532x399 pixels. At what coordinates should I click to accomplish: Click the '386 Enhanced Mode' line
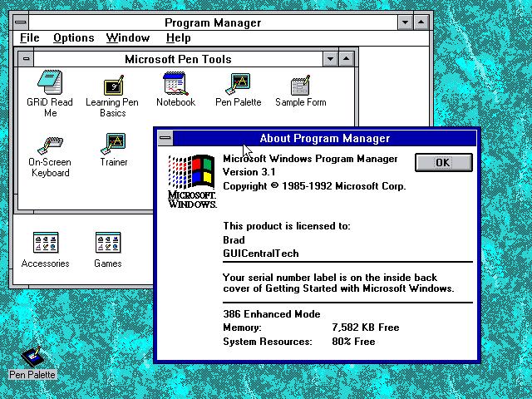point(272,314)
